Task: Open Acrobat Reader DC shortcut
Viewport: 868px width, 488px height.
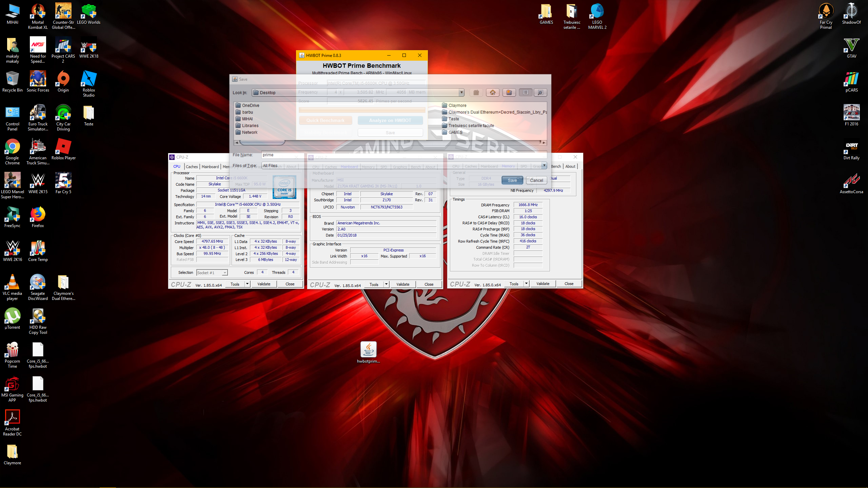Action: click(13, 423)
